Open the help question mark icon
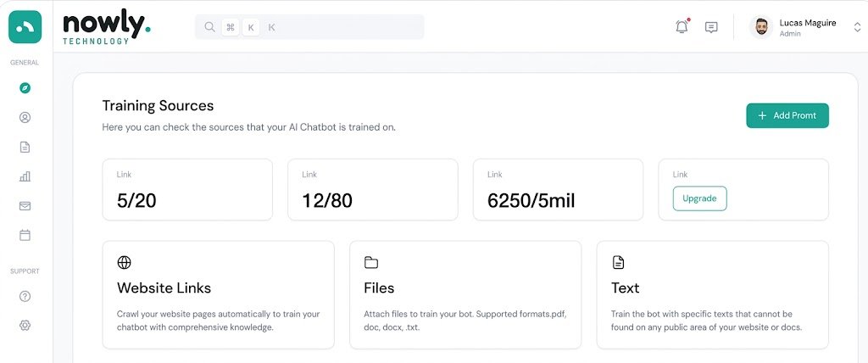The width and height of the screenshot is (868, 363). tap(25, 296)
